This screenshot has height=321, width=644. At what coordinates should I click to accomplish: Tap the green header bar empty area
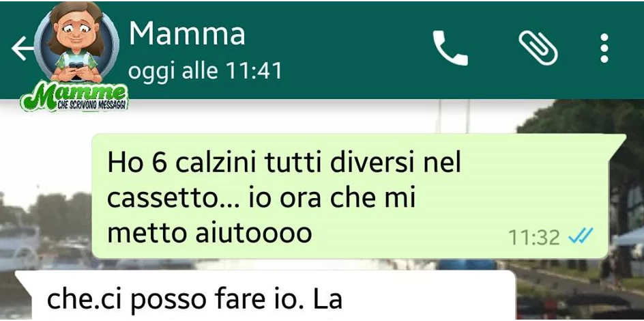[x=349, y=49]
